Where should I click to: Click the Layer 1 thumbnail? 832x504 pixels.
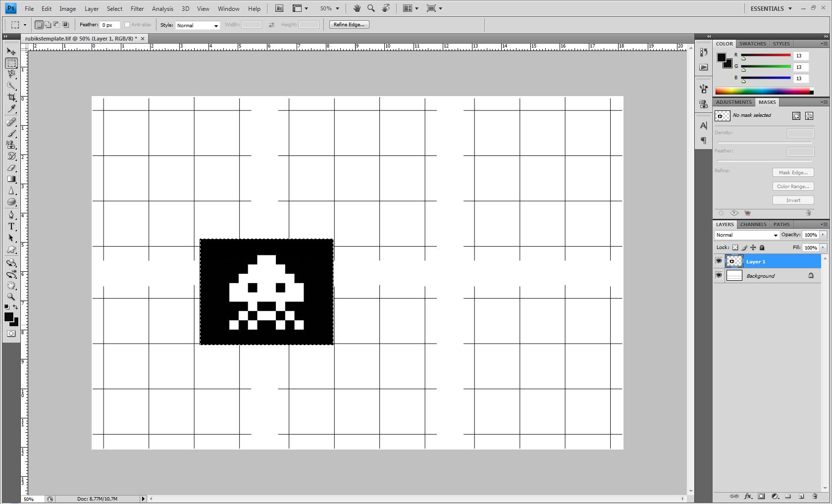734,261
